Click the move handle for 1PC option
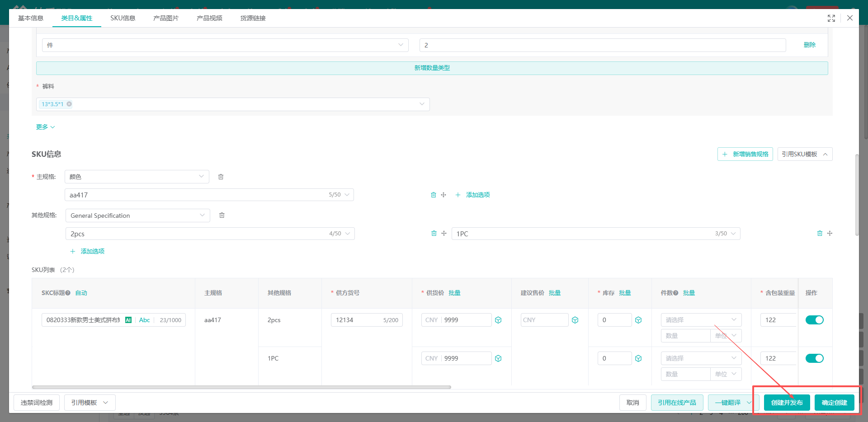Viewport: 868px width, 422px height. [x=830, y=234]
